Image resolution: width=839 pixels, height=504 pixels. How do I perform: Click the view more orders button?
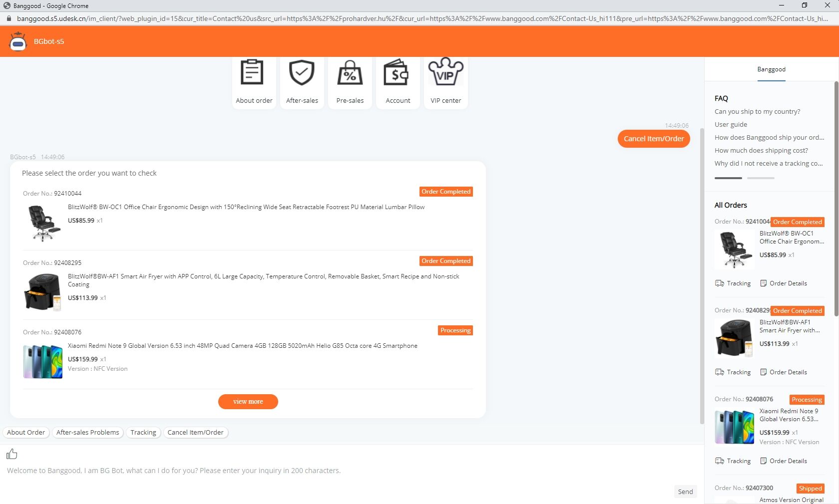[248, 402]
